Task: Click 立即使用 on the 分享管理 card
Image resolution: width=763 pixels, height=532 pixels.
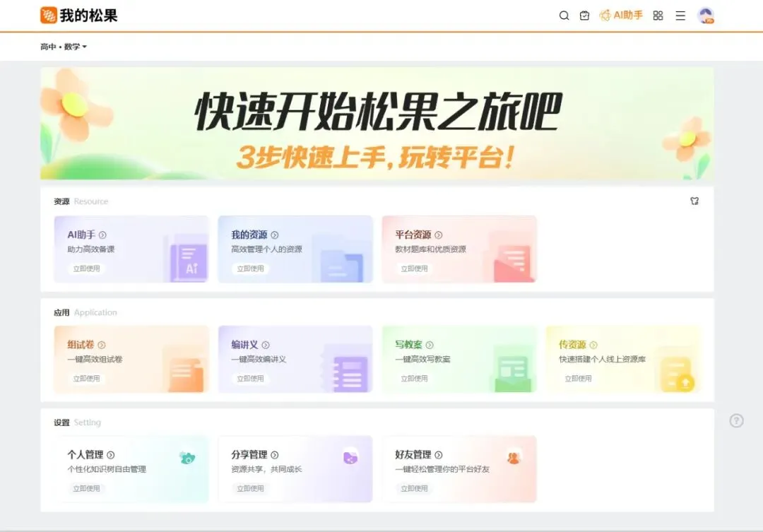Action: (x=250, y=489)
